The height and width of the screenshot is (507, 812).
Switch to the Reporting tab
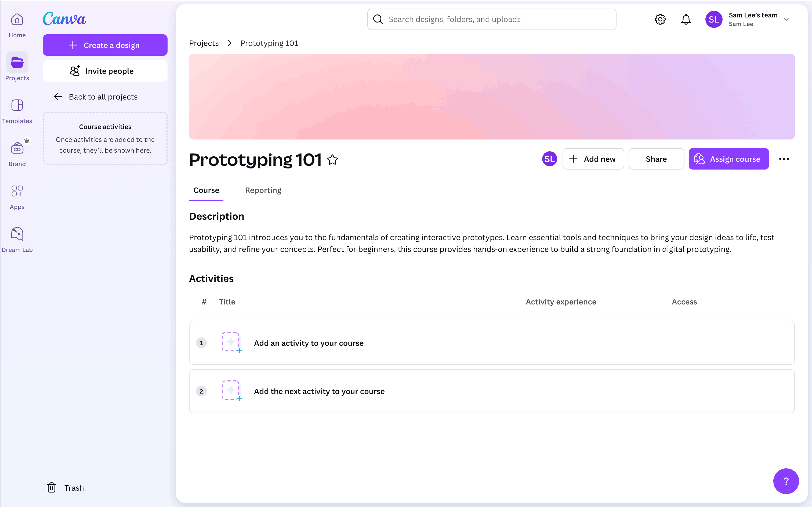tap(263, 190)
